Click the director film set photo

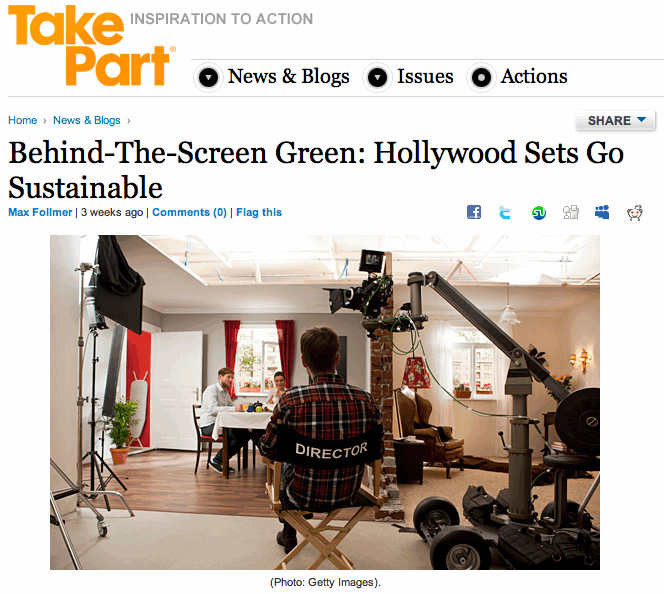click(x=325, y=402)
